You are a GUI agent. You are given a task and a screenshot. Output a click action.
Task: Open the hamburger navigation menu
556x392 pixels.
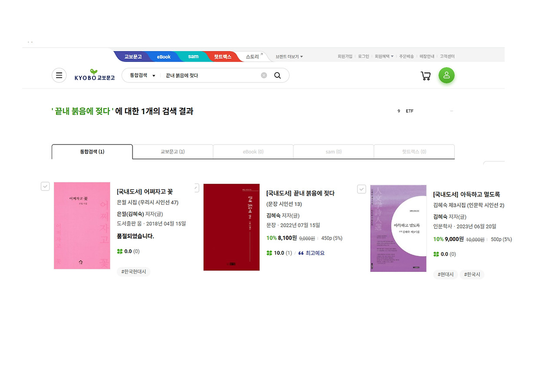(59, 75)
